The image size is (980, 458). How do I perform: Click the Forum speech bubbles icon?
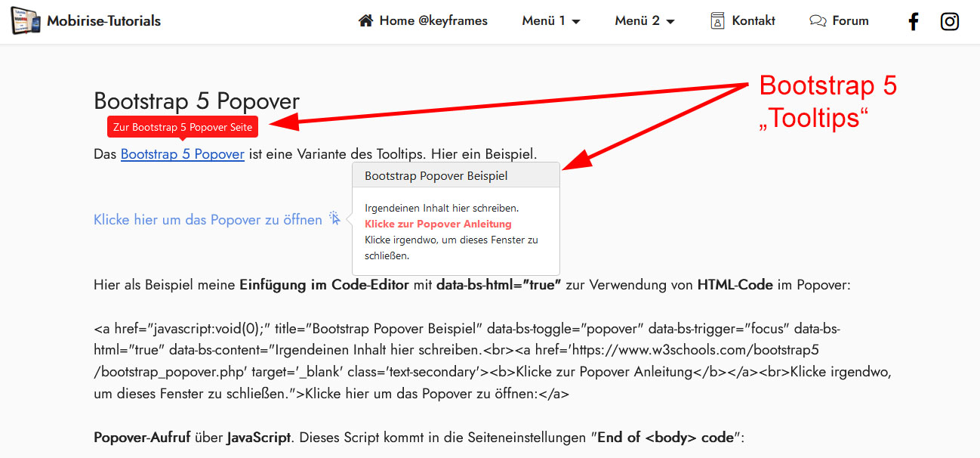818,21
